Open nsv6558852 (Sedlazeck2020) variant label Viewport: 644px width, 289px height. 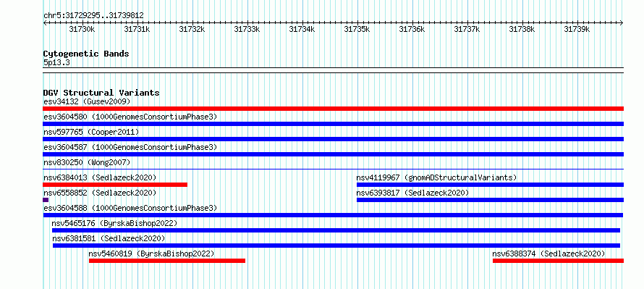click(100, 193)
